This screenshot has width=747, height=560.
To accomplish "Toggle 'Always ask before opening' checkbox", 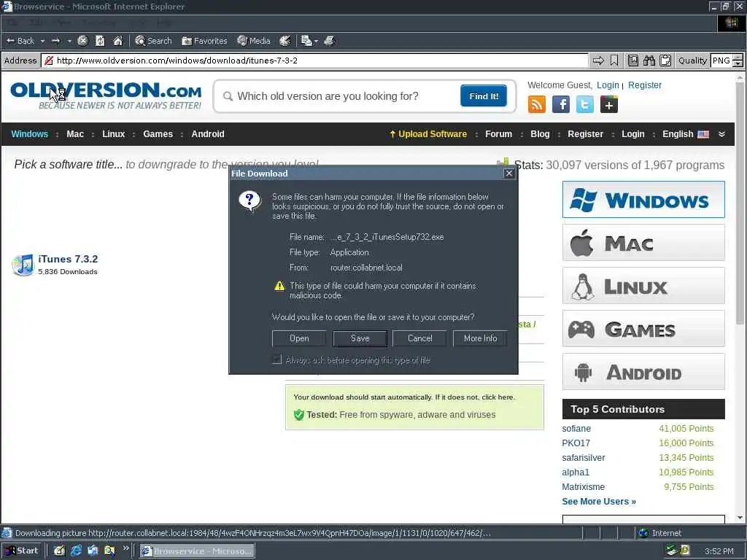I will coord(276,360).
